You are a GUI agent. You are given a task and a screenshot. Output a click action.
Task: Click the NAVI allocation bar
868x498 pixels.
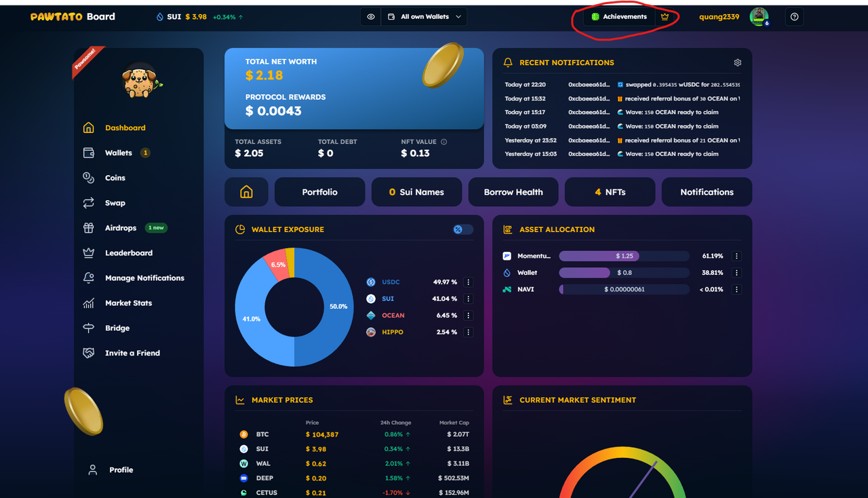[x=624, y=290]
